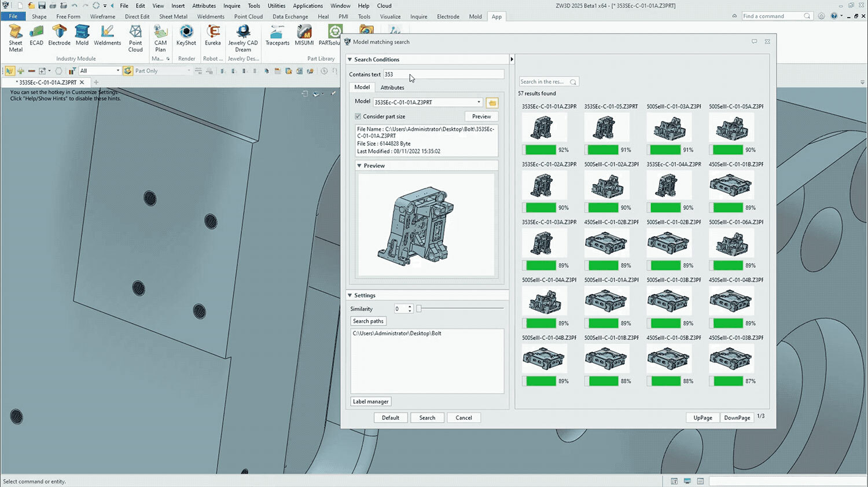868x487 pixels.
Task: Click the Save icon in quick toolbar
Action: (x=42, y=6)
